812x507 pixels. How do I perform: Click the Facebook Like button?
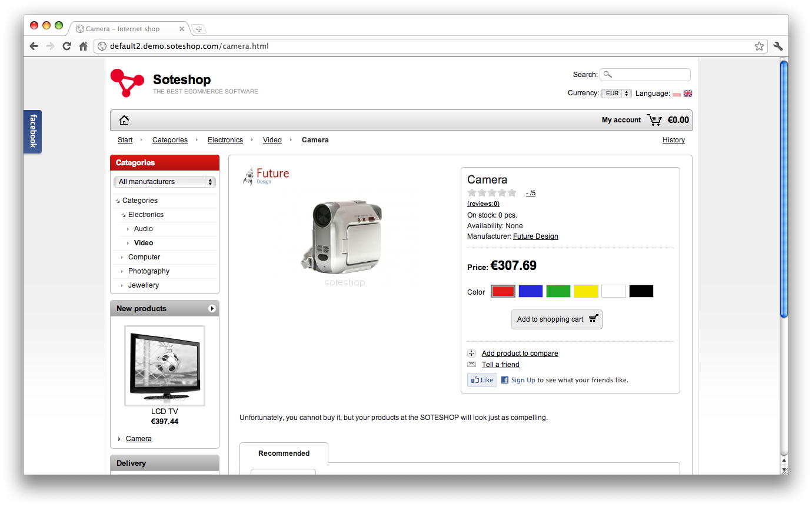click(482, 379)
